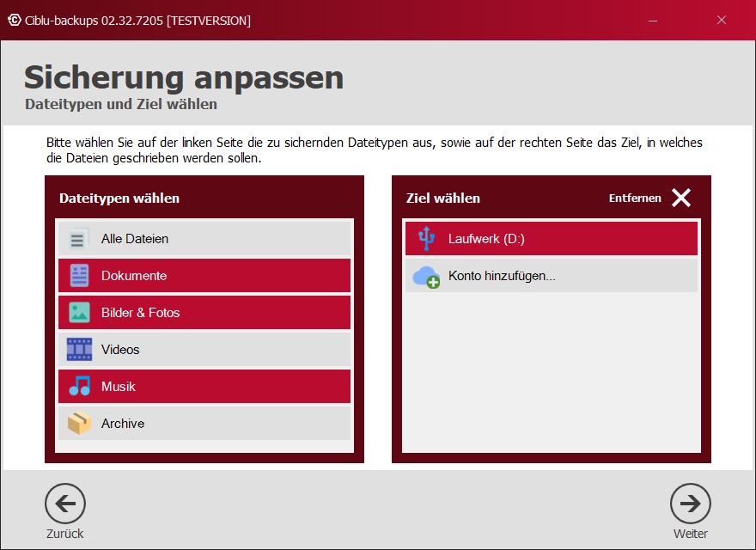Viewport: 756px width, 550px height.
Task: Click the Dateitypen wählen panel heading
Action: tap(119, 199)
